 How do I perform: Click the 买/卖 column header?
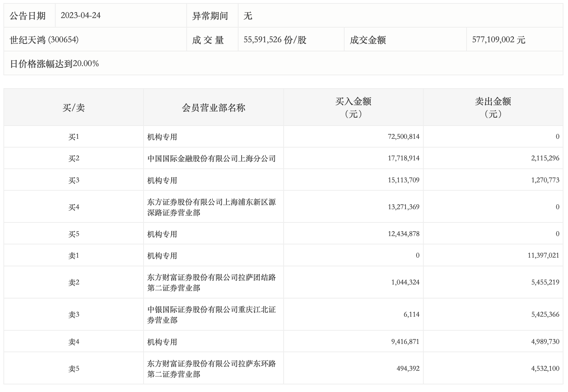coord(73,108)
